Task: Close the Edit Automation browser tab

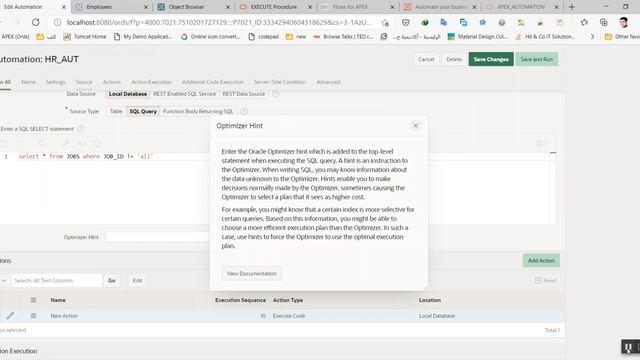Action: (63, 7)
